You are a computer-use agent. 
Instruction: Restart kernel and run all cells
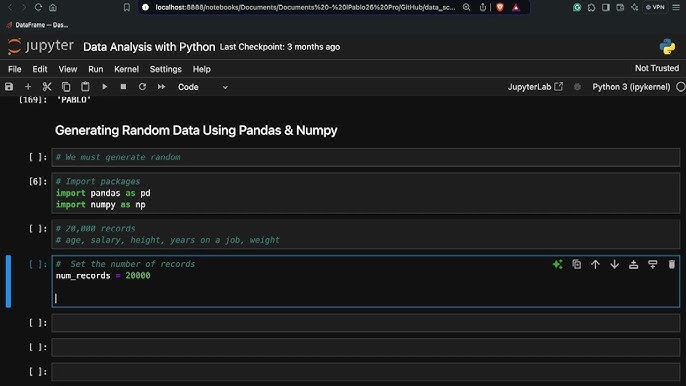(x=161, y=87)
